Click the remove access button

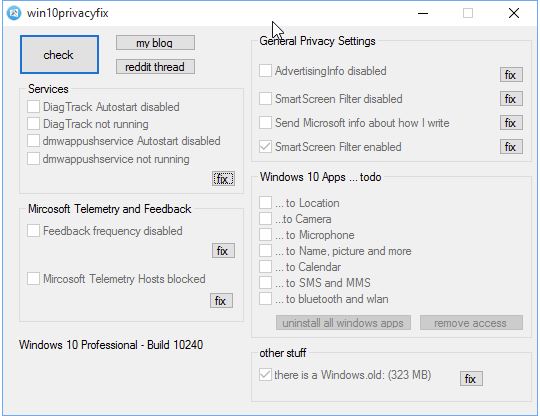click(471, 323)
